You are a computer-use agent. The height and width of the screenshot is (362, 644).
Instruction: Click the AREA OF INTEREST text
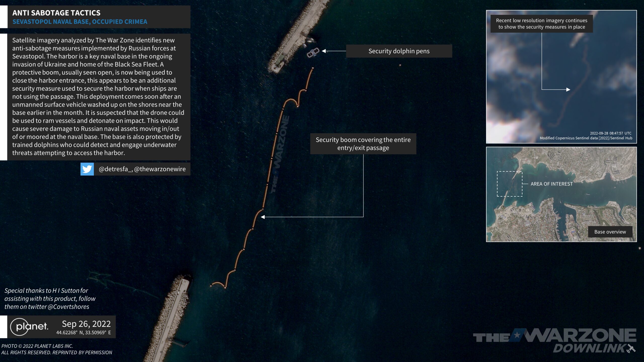pyautogui.click(x=551, y=184)
